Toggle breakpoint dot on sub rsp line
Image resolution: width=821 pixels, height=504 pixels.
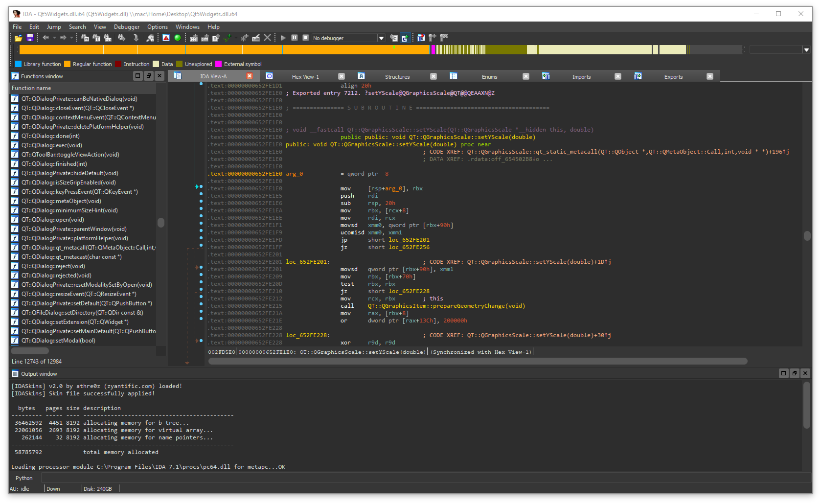[x=201, y=202]
